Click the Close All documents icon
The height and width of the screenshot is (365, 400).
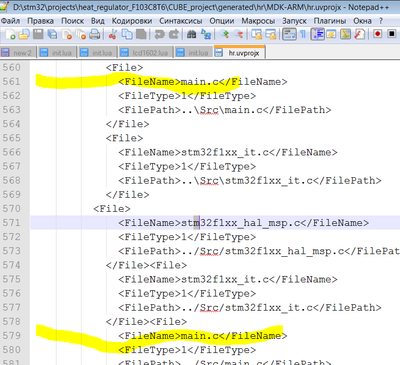[81, 34]
